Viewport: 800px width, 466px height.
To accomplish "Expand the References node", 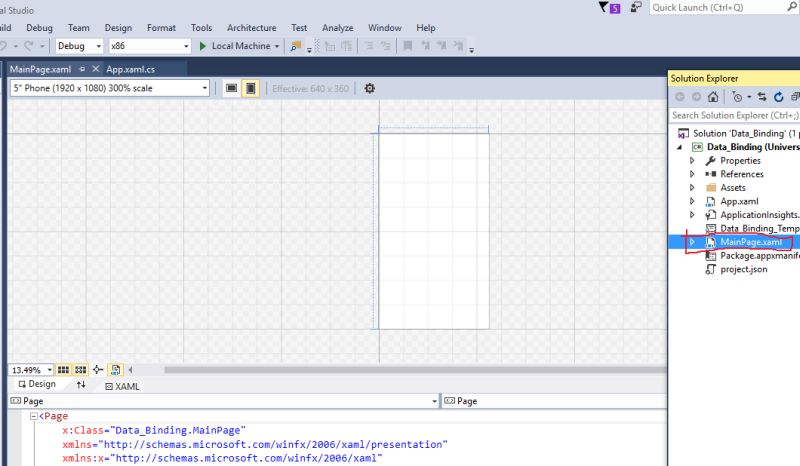I will [692, 174].
